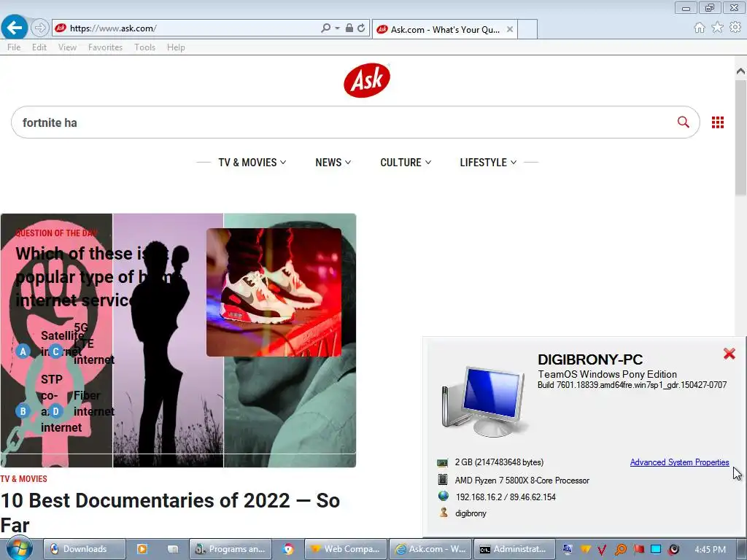The height and width of the screenshot is (560, 747).
Task: Click the sneaker photo thumbnail
Action: [274, 292]
